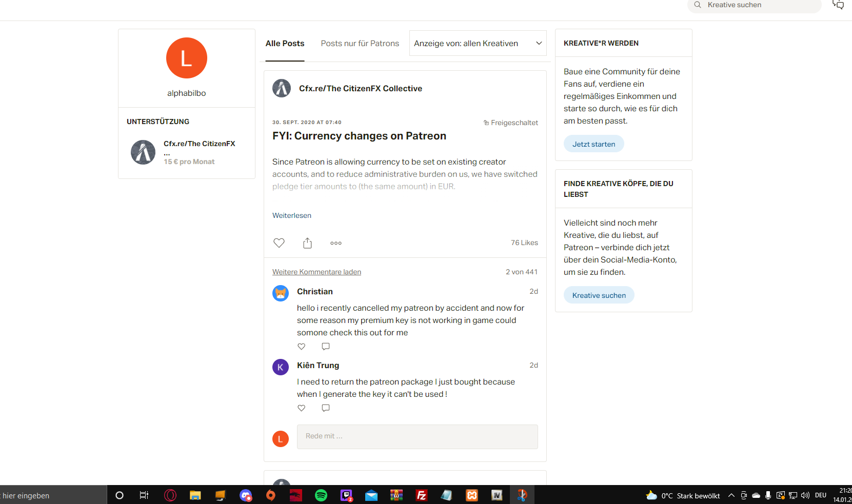The width and height of the screenshot is (852, 504).
Task: Like Kiên Trung's comment
Action: (302, 408)
